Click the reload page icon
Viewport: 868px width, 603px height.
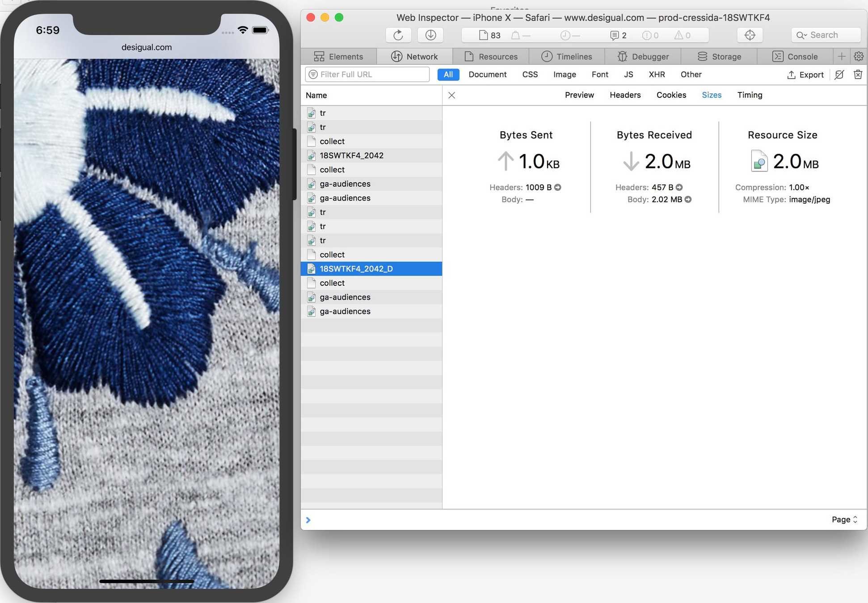point(398,35)
